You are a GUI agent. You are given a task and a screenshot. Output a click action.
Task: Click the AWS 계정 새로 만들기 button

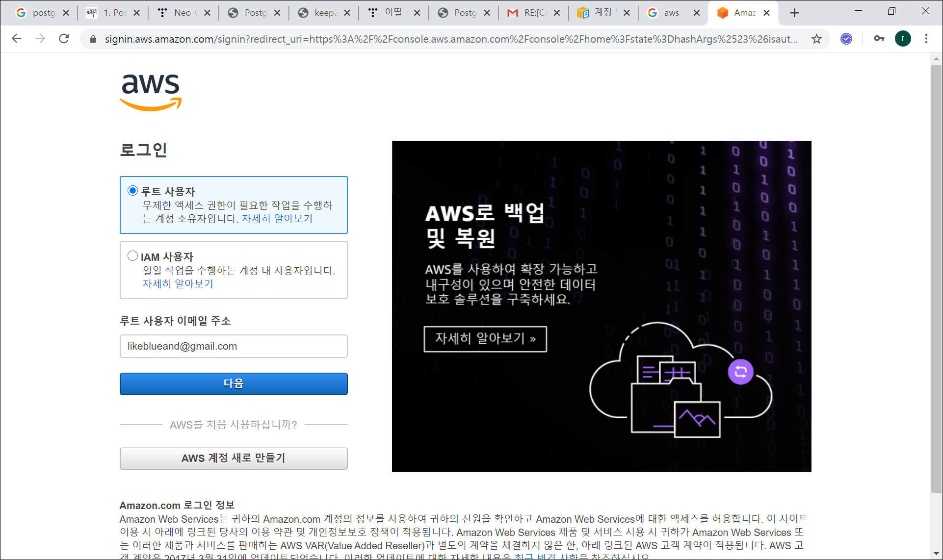pyautogui.click(x=234, y=458)
